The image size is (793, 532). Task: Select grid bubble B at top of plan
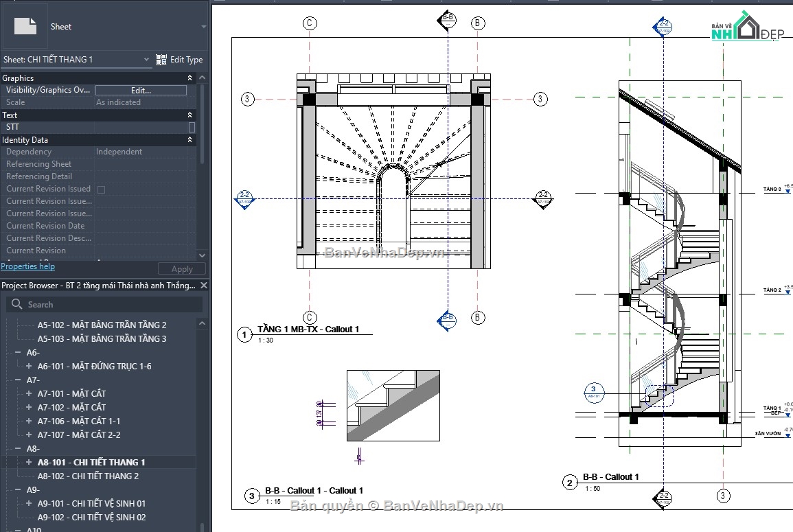coord(477,23)
